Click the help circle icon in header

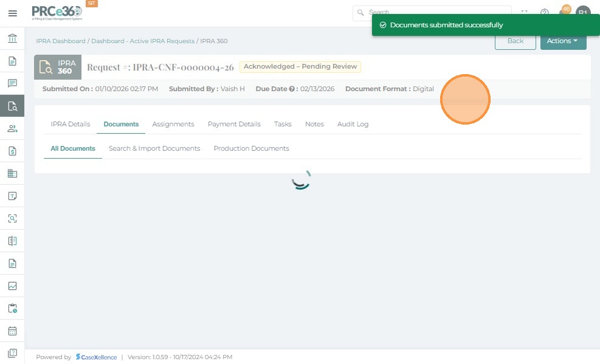(x=545, y=12)
